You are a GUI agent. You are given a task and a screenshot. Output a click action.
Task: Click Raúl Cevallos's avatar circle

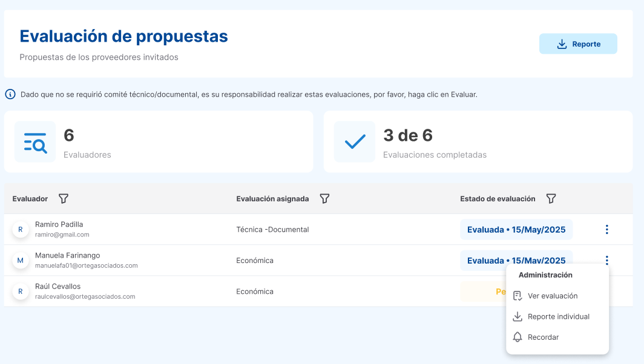click(20, 291)
